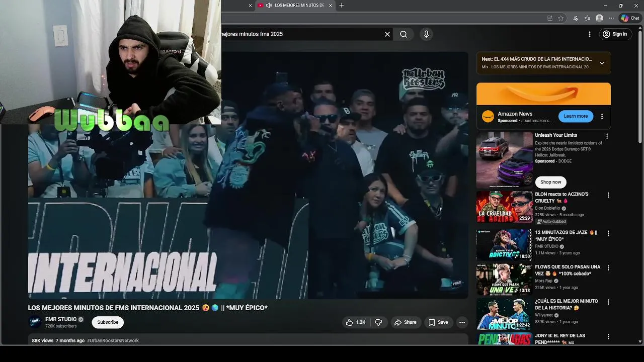Save the video to a playlist
The height and width of the screenshot is (362, 644).
coord(438,322)
